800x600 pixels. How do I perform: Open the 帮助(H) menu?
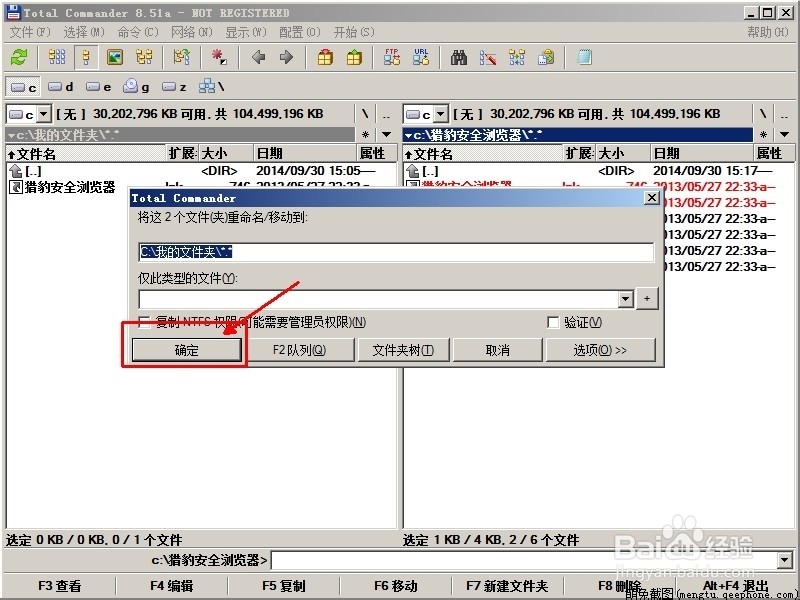pos(767,32)
